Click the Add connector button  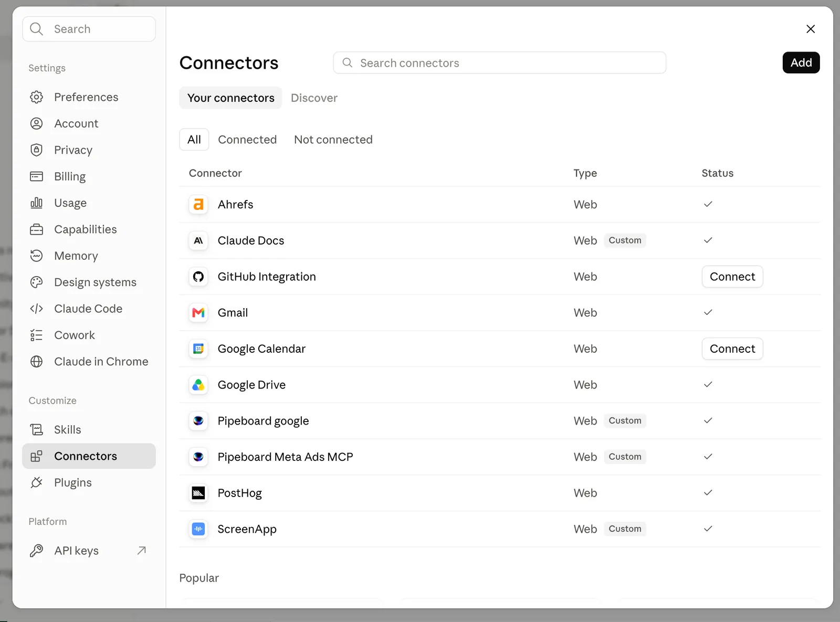tap(801, 62)
